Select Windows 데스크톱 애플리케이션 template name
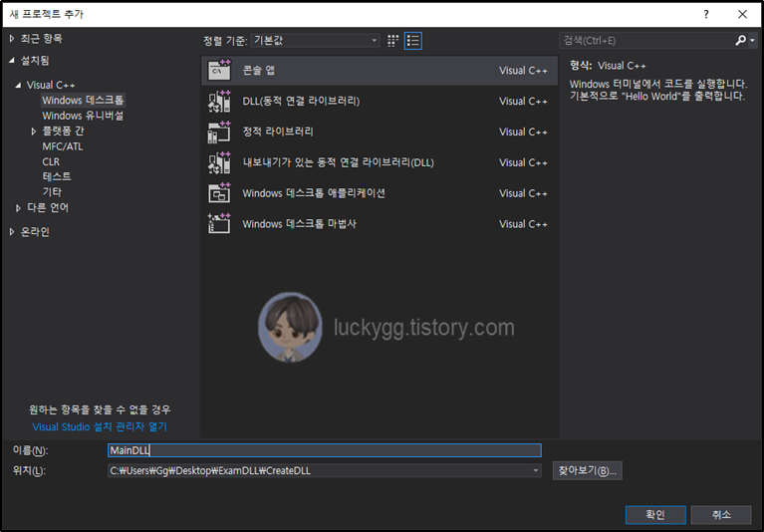The image size is (764, 532). pyautogui.click(x=314, y=193)
